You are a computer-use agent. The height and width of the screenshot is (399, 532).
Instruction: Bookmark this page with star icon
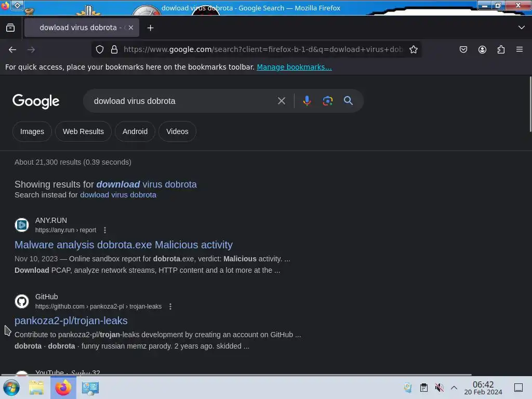[413, 49]
